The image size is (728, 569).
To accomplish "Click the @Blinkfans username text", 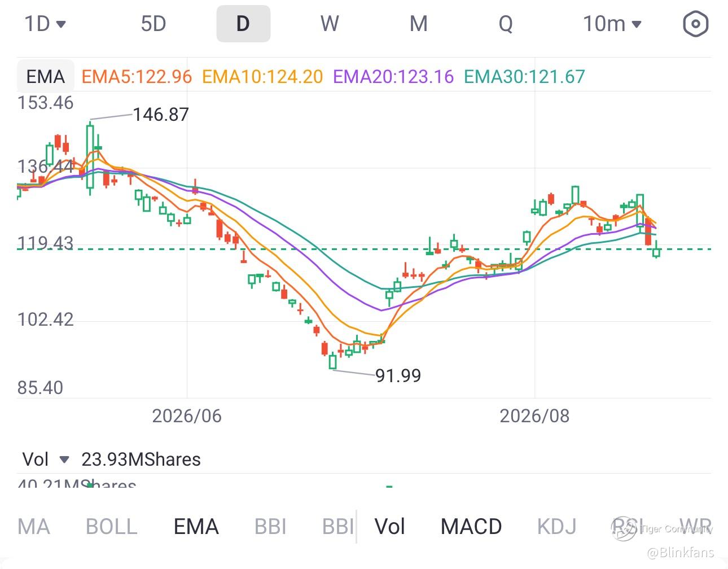I will (x=680, y=553).
